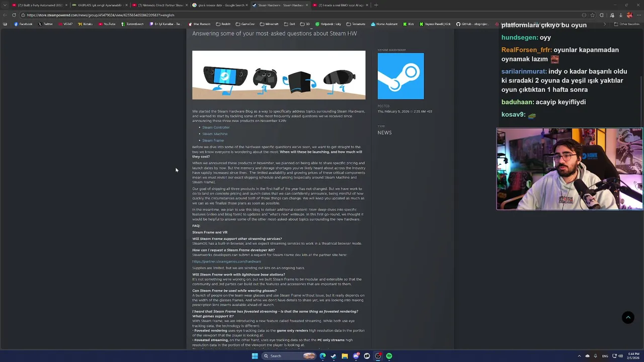Open the browser profile avatar

coord(629,15)
